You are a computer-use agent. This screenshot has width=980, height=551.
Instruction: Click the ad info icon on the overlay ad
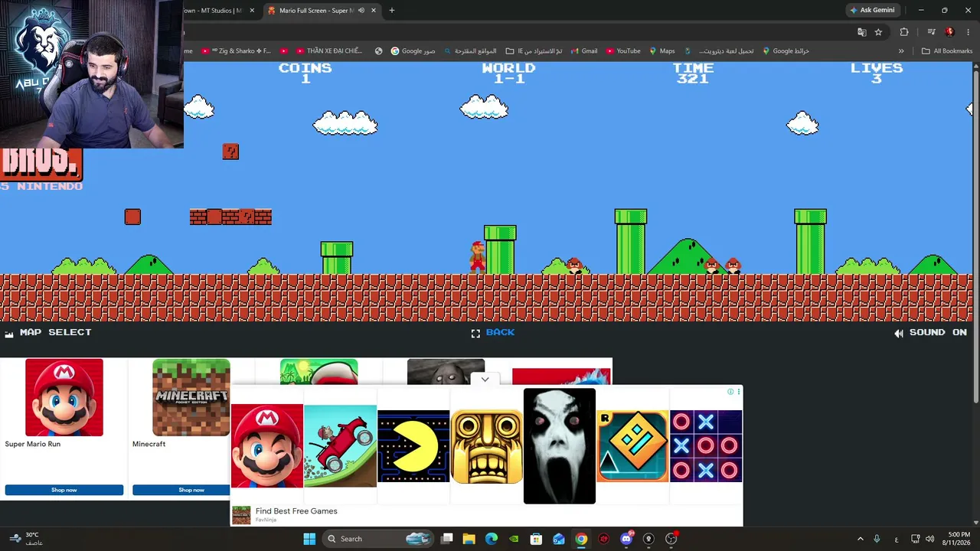[x=730, y=392]
